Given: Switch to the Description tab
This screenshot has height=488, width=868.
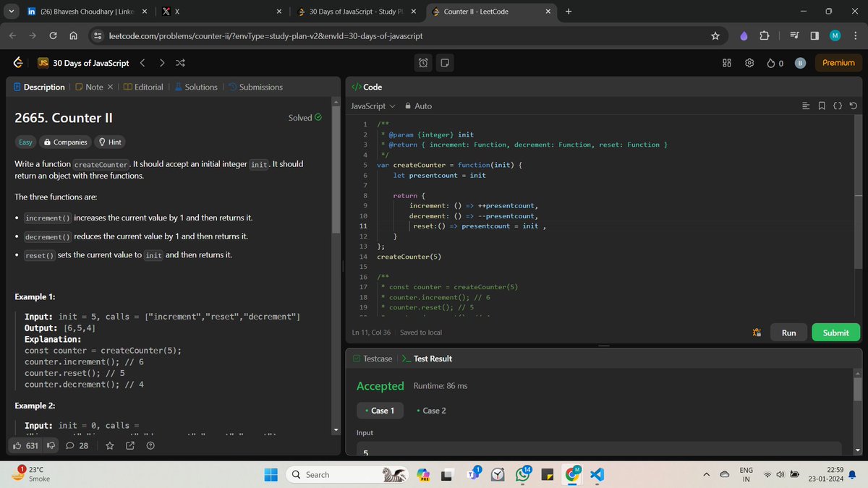Looking at the screenshot, I should click(x=39, y=87).
